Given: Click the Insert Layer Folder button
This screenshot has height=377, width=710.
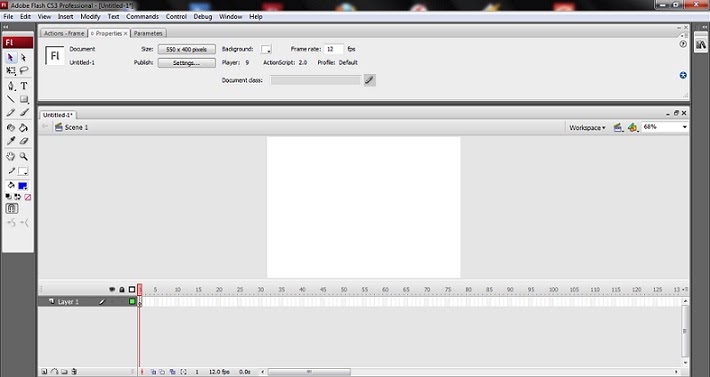Looking at the screenshot, I should pos(64,372).
